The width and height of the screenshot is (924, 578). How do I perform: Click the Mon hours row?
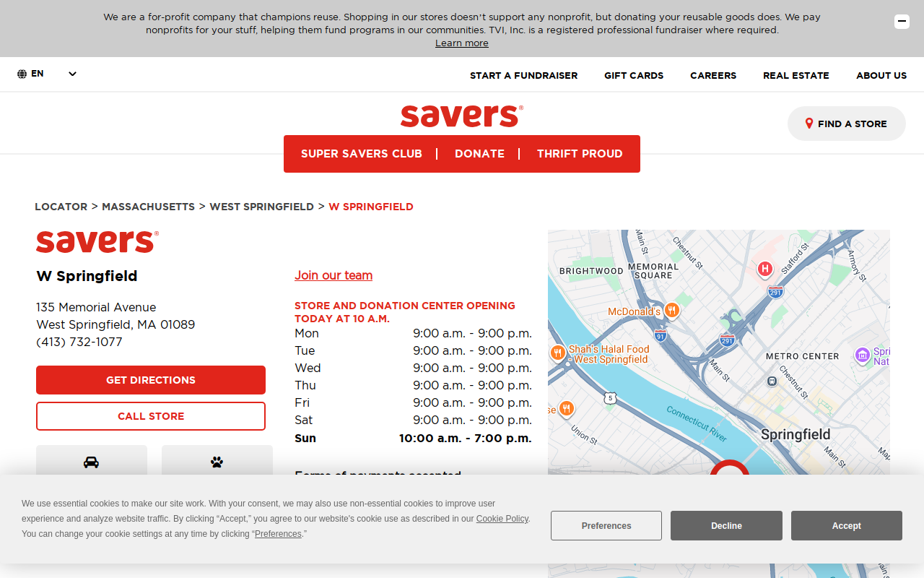[x=413, y=333]
